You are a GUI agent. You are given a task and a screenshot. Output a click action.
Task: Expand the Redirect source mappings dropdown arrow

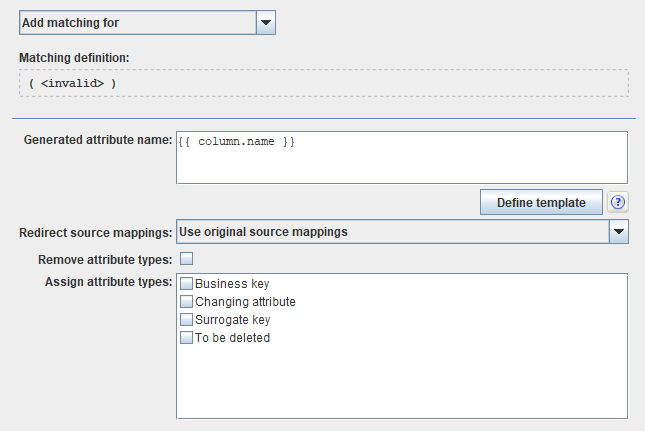pyautogui.click(x=619, y=232)
